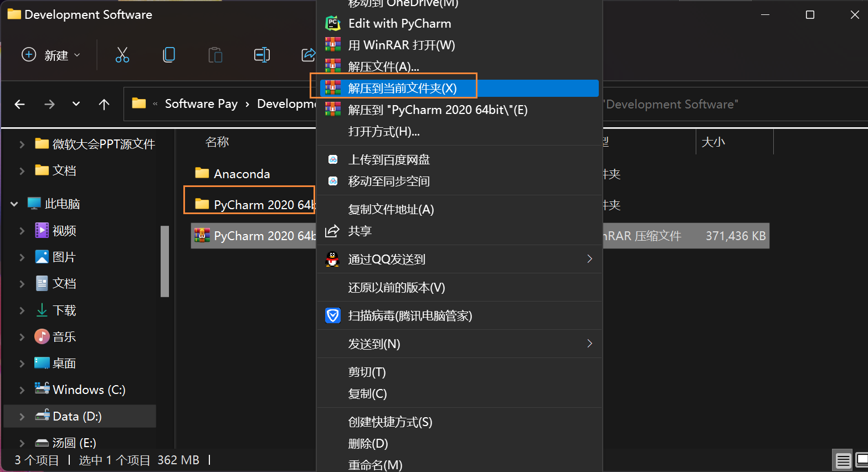Viewport: 868px width, 472px height.
Task: Expand the 视频 tree node
Action: (x=22, y=230)
